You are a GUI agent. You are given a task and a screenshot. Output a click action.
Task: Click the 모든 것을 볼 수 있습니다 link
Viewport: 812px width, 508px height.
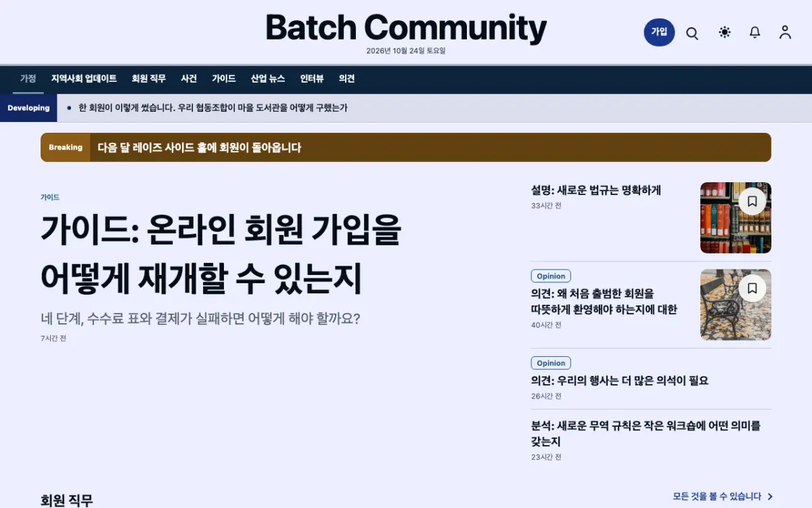coord(717,496)
